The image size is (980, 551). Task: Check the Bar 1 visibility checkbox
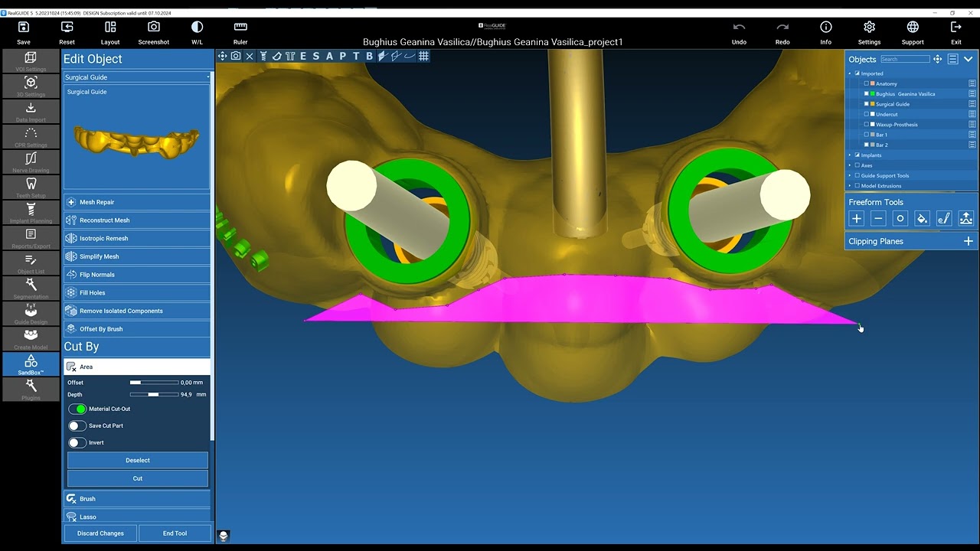(867, 135)
